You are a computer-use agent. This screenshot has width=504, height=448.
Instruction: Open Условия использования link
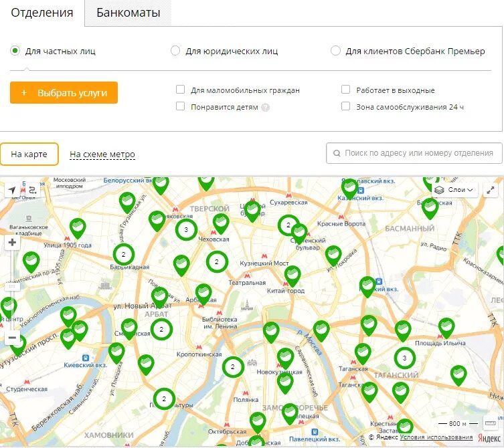coord(436,437)
